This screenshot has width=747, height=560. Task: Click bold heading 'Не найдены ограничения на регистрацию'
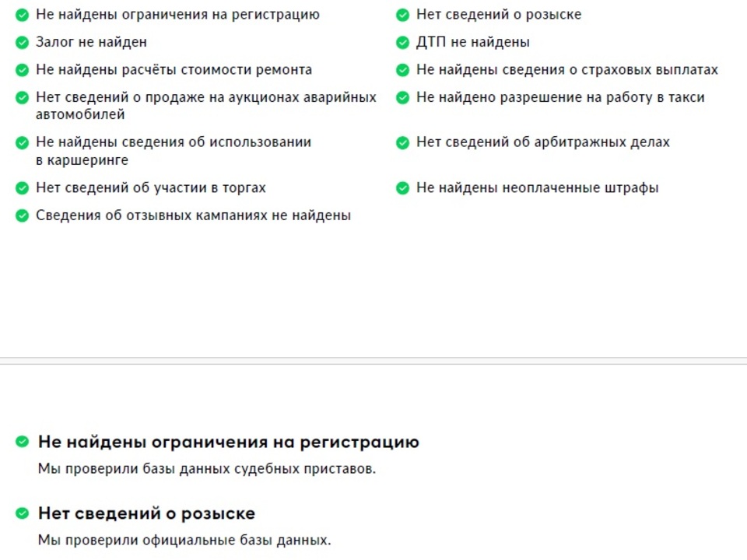228,443
